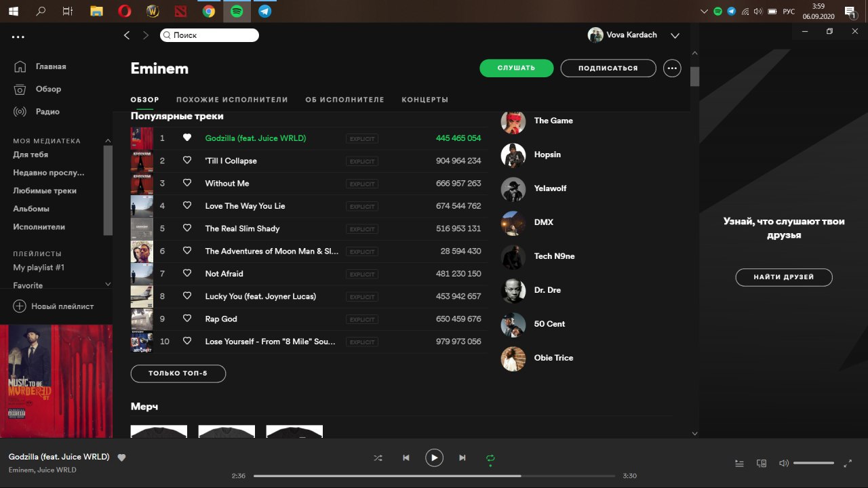Open Telegram from the taskbar
The width and height of the screenshot is (868, 488).
click(x=265, y=12)
